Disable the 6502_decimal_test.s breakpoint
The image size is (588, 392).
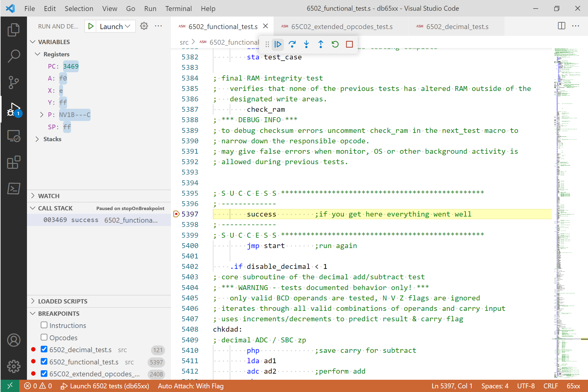click(x=44, y=349)
